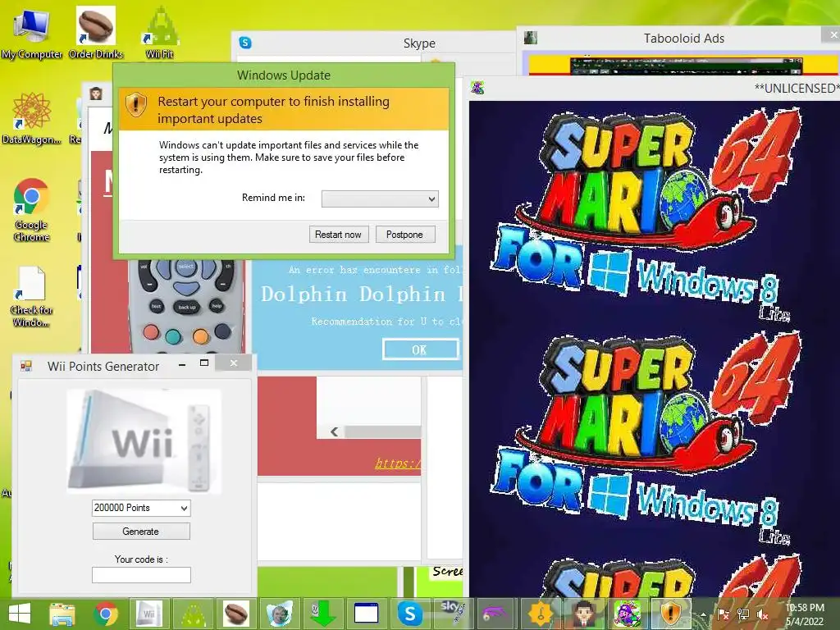Open the Wii Fit desktop shortcut
Image resolution: width=840 pixels, height=630 pixels.
(x=160, y=33)
